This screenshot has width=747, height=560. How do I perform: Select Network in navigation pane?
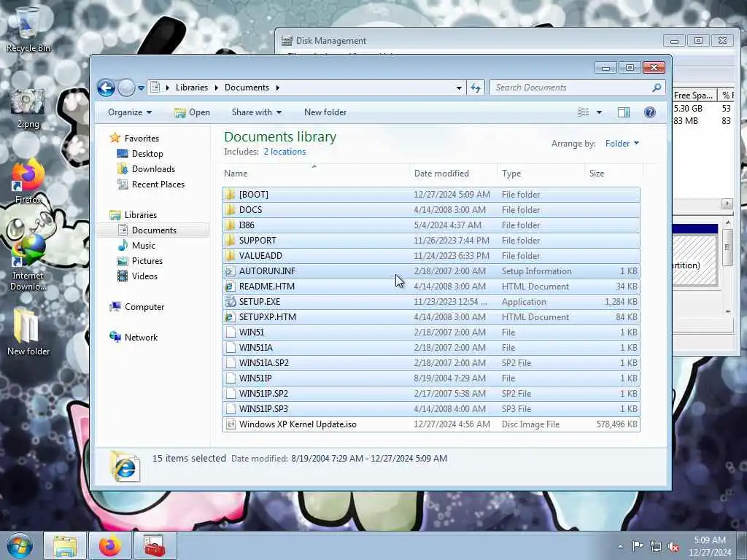point(141,338)
